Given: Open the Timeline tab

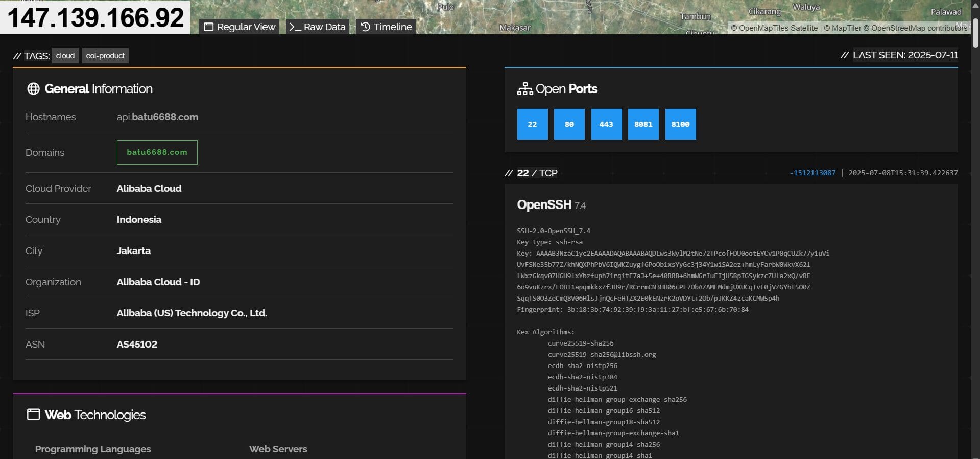Looking at the screenshot, I should [x=386, y=27].
